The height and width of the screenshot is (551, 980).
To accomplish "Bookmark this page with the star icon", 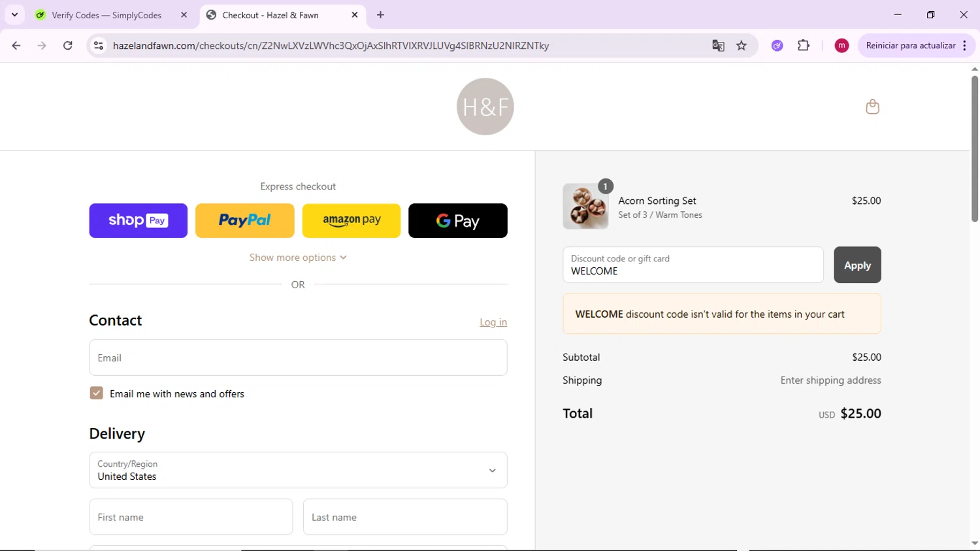I will click(x=742, y=46).
